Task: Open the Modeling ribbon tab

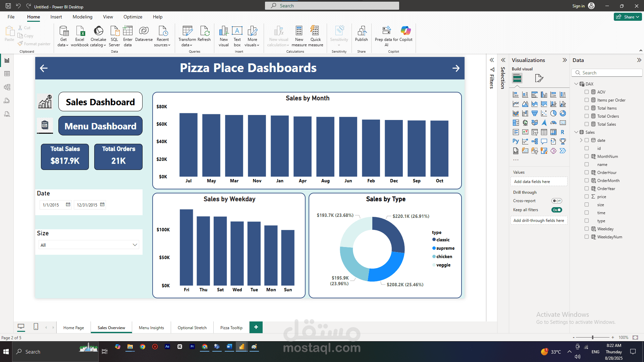Action: click(x=82, y=17)
